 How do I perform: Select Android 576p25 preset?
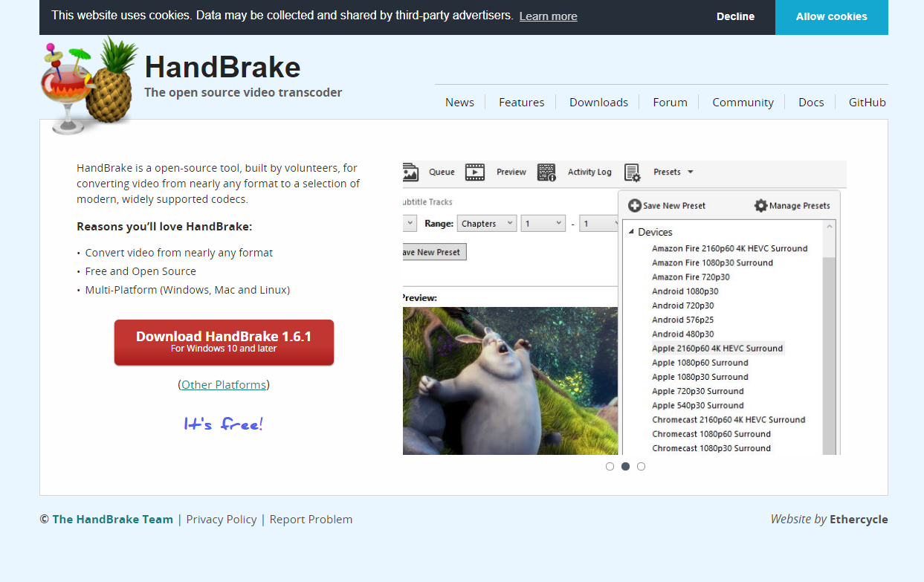[x=682, y=320]
